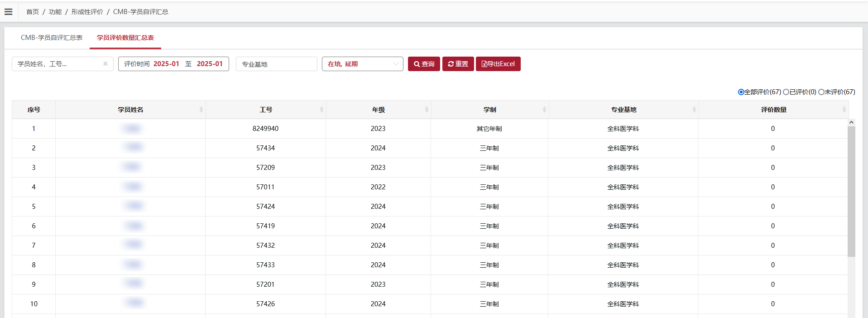Sort by 学员姓名 column arrows
868x318 pixels.
pyautogui.click(x=201, y=110)
